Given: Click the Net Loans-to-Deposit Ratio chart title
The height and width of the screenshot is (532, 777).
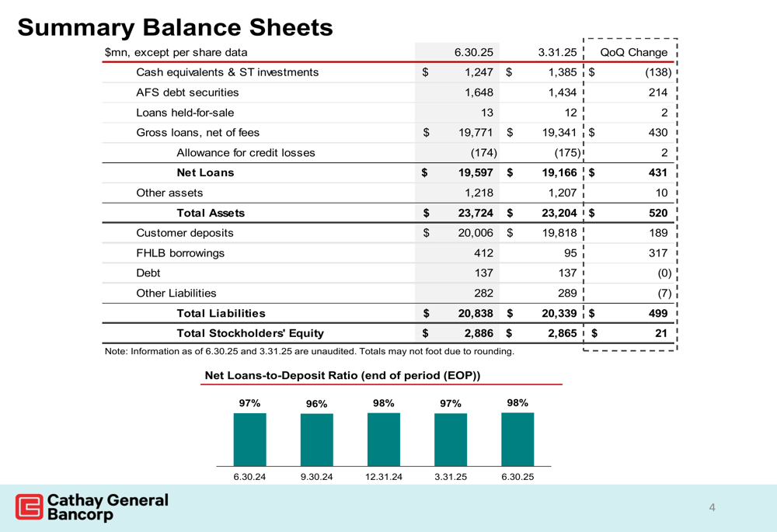Looking at the screenshot, I should click(x=343, y=375).
